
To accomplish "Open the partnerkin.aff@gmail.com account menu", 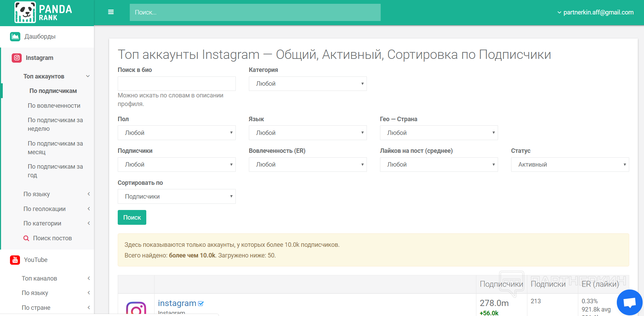I will tap(595, 12).
